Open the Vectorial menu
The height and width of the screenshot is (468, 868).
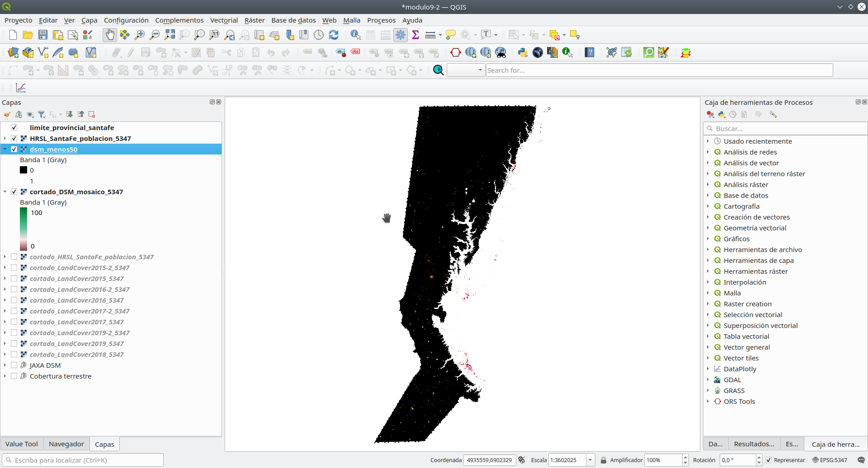(x=224, y=20)
